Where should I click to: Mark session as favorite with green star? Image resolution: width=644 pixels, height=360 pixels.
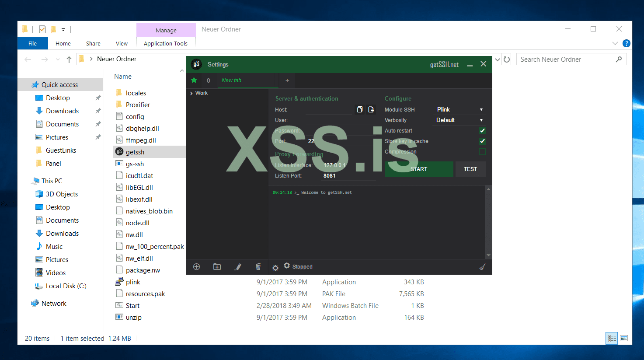click(x=194, y=80)
